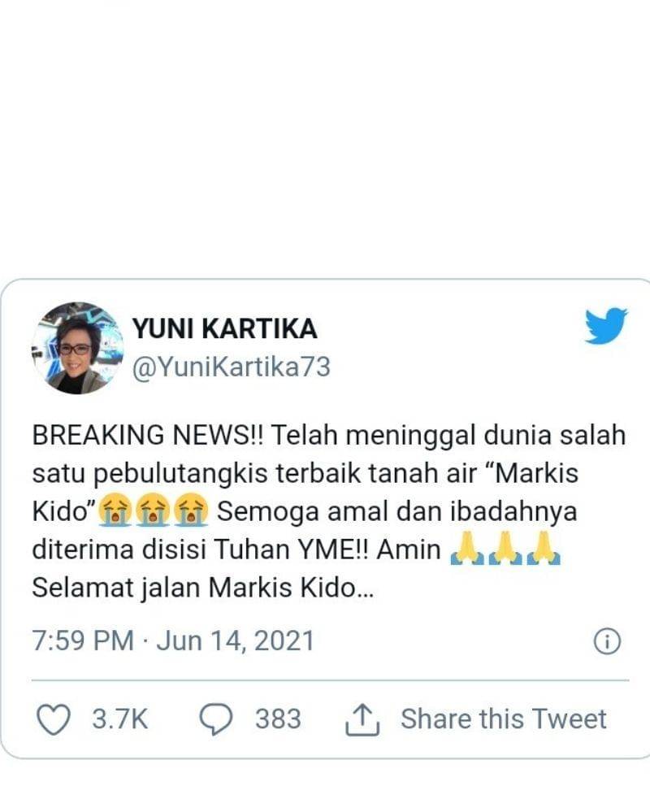Click the 3.7K likes count
Image resolution: width=650 pixels, height=812 pixels.
pyautogui.click(x=120, y=719)
